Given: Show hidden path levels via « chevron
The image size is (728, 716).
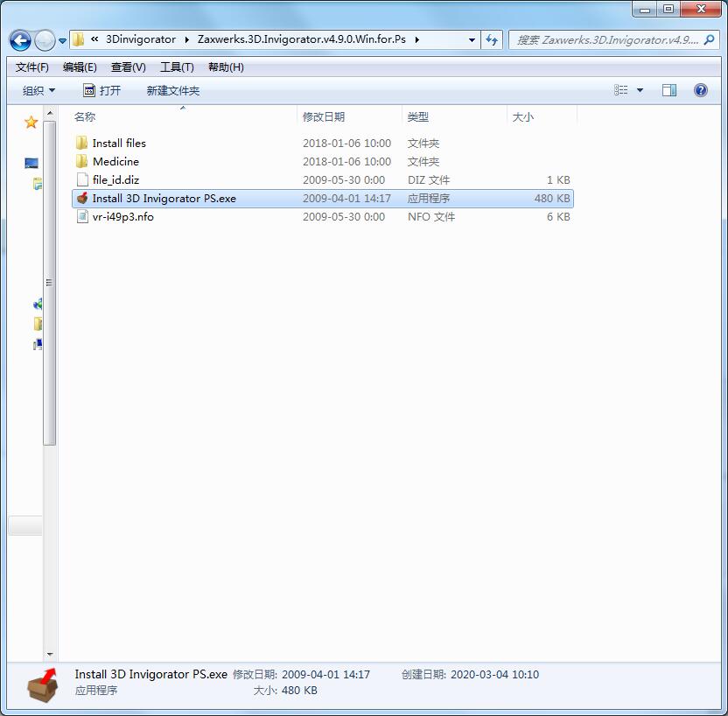Looking at the screenshot, I should click(x=94, y=39).
